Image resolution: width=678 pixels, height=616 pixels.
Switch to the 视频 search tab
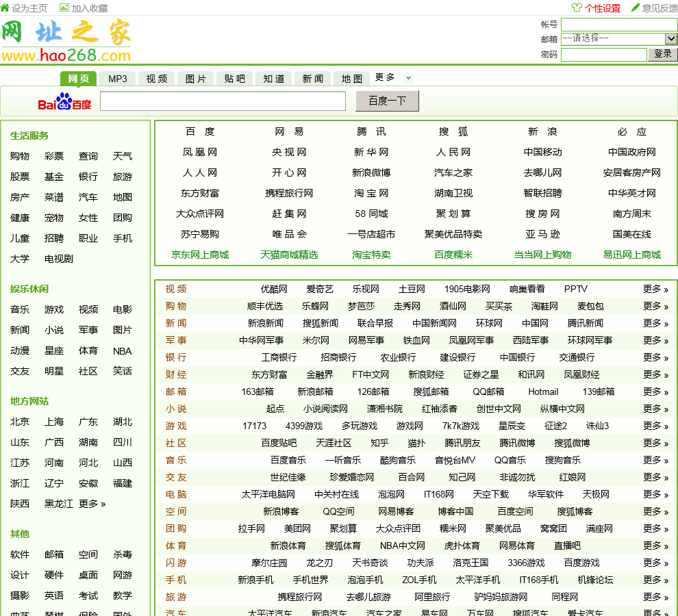pos(157,79)
